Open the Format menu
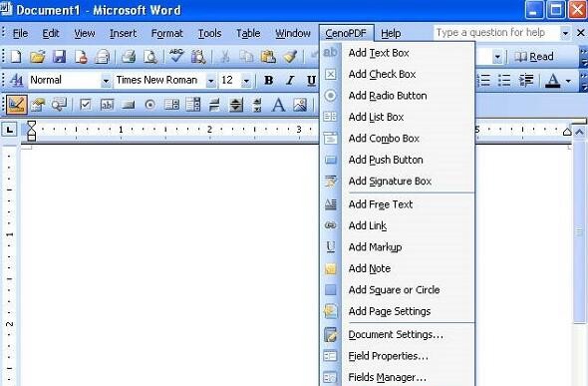The width and height of the screenshot is (588, 386). 166,33
